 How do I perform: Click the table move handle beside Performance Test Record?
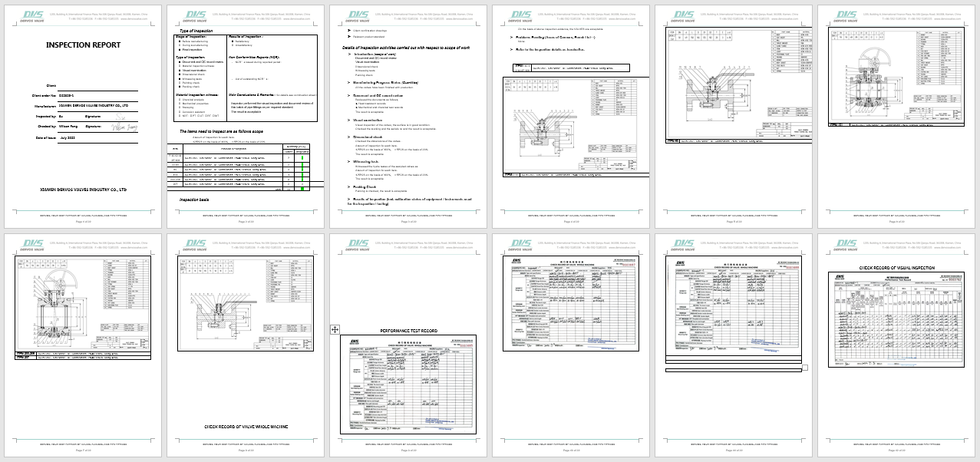(x=335, y=329)
